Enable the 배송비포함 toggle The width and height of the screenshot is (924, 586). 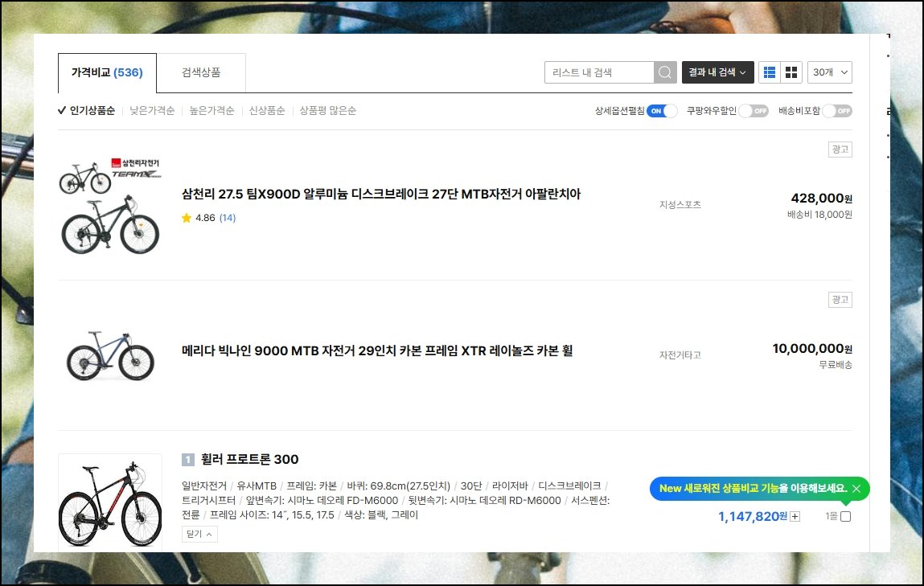[x=837, y=111]
